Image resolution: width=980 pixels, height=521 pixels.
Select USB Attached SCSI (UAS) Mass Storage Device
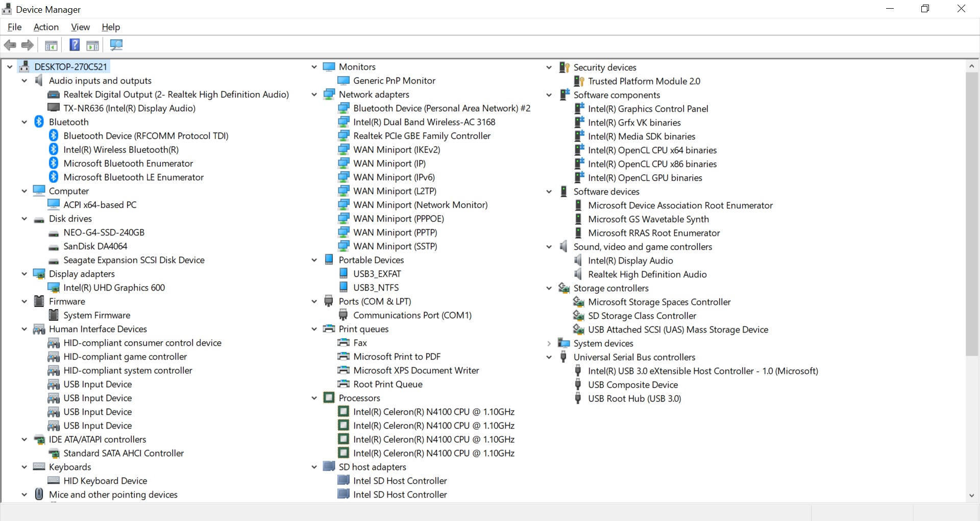coord(678,329)
